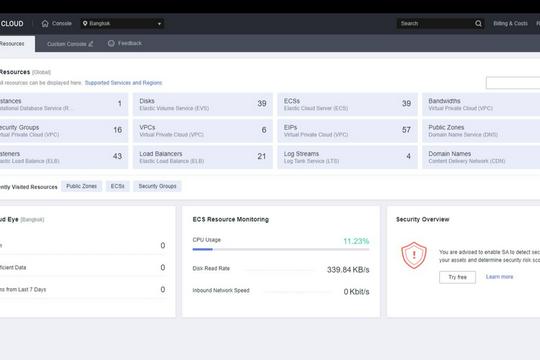Select the Security Groups recently visited chip
Screen dimensions: 540x360
point(157,186)
